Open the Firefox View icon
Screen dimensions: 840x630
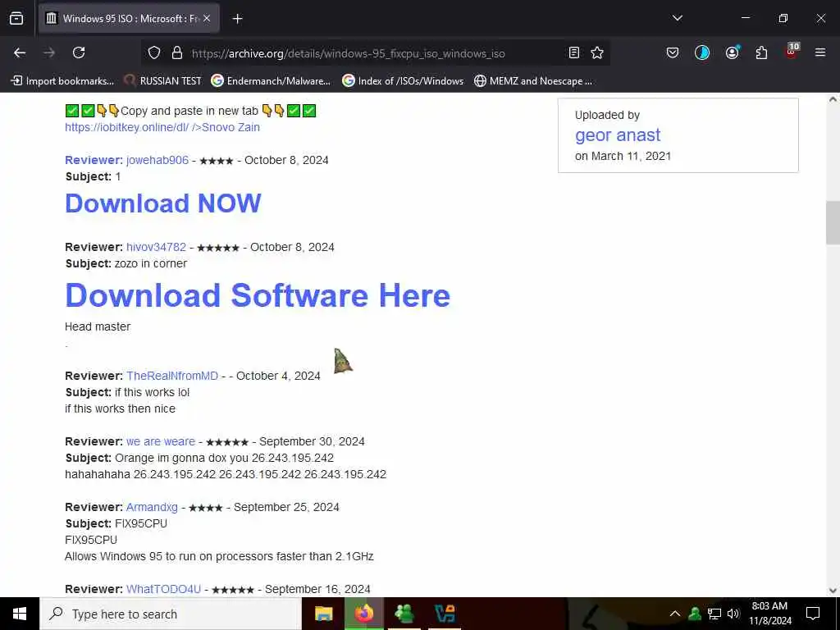pos(16,18)
